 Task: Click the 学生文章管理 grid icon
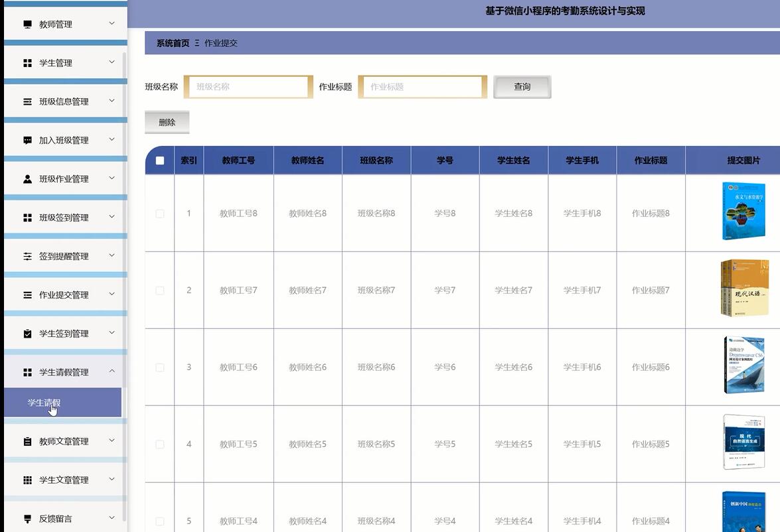pos(27,480)
